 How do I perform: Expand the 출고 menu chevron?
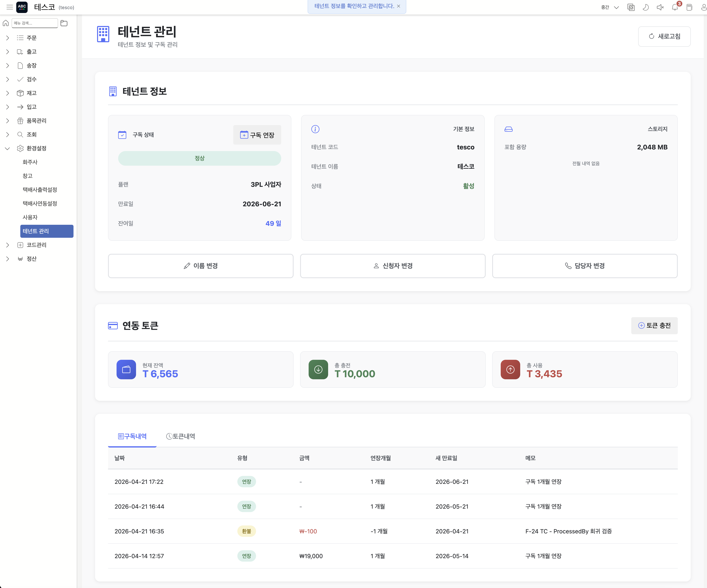tap(7, 52)
